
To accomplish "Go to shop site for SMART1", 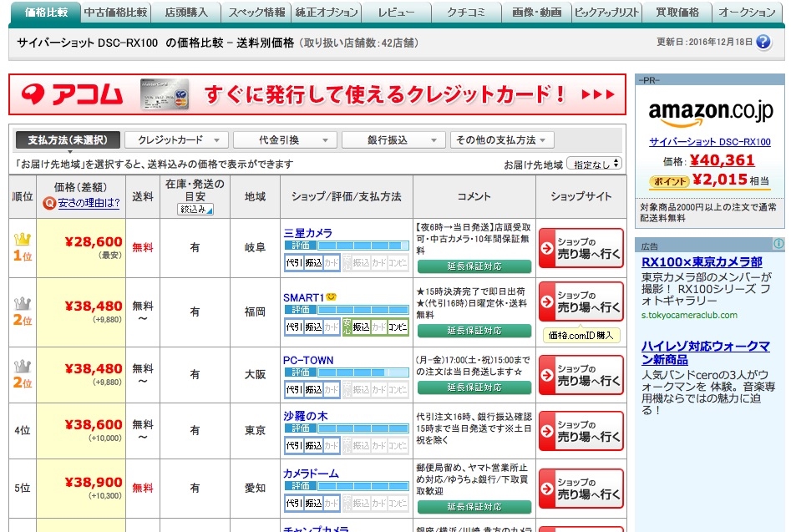I will (581, 301).
